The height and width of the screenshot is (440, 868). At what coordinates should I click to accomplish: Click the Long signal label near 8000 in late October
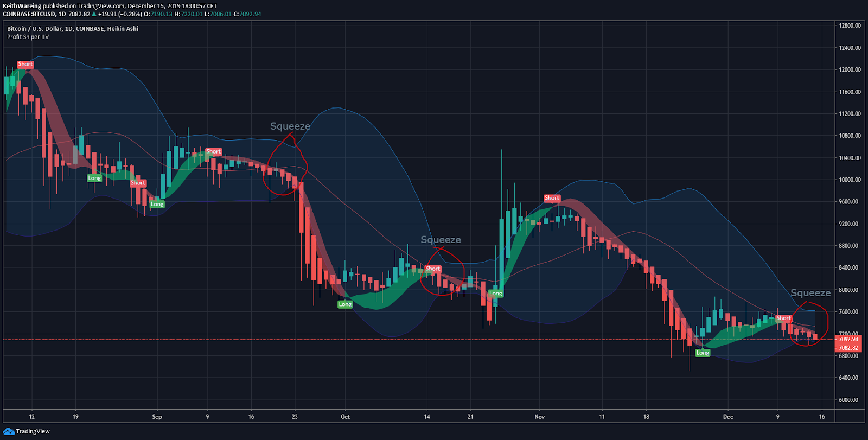coord(495,294)
